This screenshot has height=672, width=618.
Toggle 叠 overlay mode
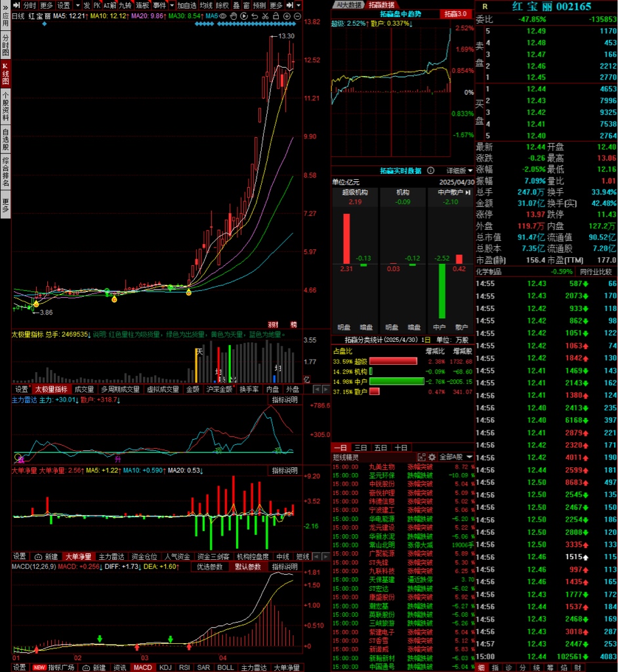(x=236, y=5)
